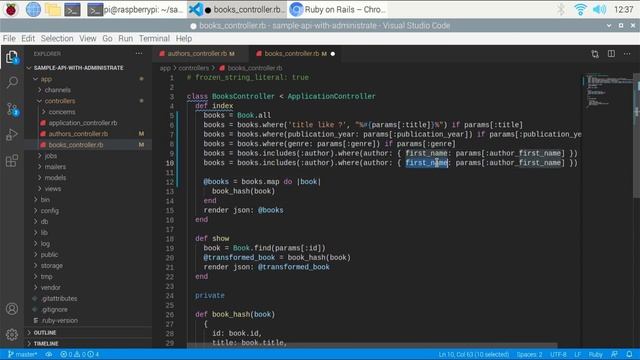Screen dimensions: 640x360
Task: Open the Extensions view
Action: 12,160
